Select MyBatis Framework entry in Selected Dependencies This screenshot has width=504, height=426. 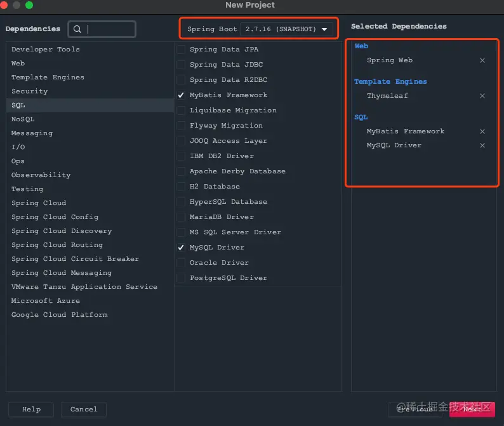[x=406, y=131]
